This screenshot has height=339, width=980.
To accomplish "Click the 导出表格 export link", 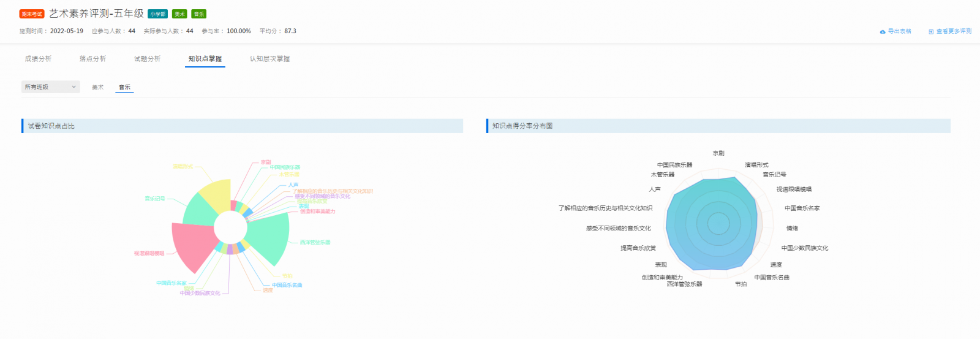I will (899, 31).
